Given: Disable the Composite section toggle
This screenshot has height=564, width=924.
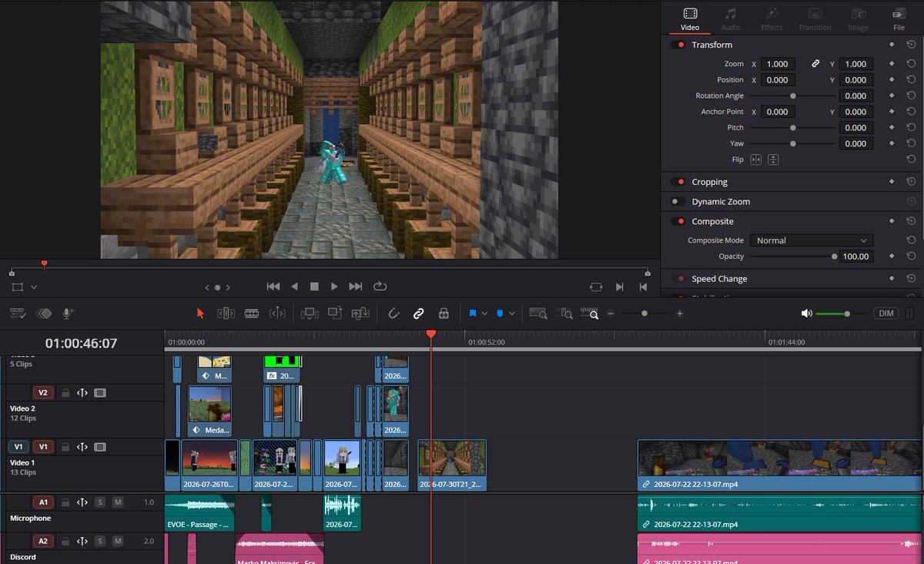Looking at the screenshot, I should (678, 221).
